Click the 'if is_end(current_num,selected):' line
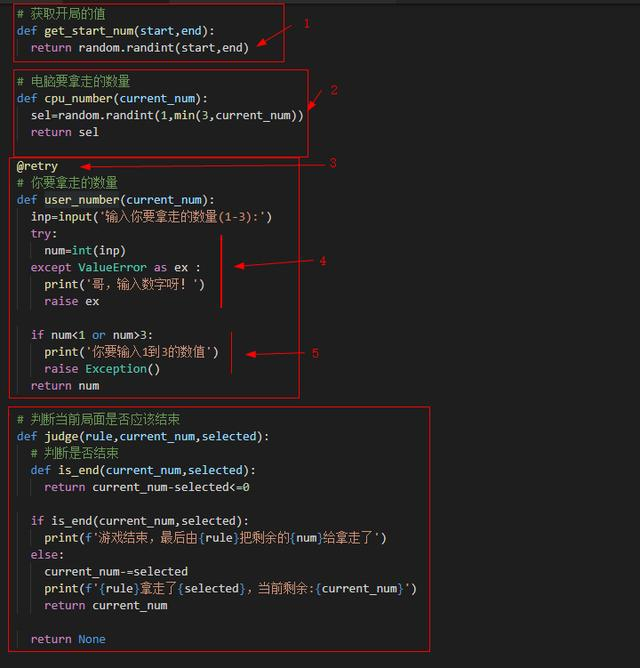This screenshot has width=640, height=668. (140, 521)
